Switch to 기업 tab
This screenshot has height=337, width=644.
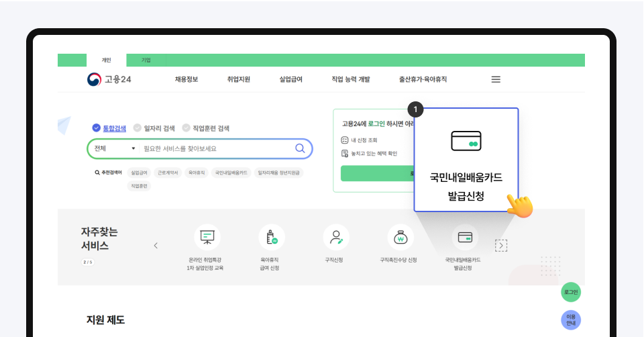pyautogui.click(x=146, y=60)
